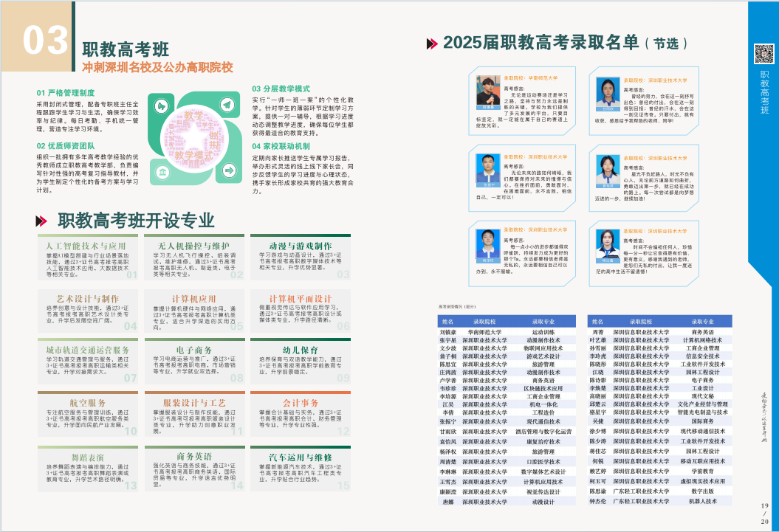Click the cursor arrow icon in the green infographic

point(162,106)
